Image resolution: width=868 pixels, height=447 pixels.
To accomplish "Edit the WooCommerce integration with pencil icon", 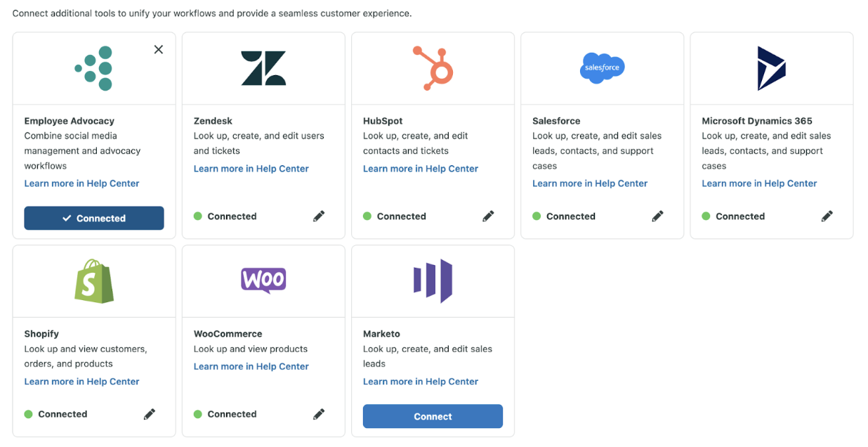I will point(319,415).
